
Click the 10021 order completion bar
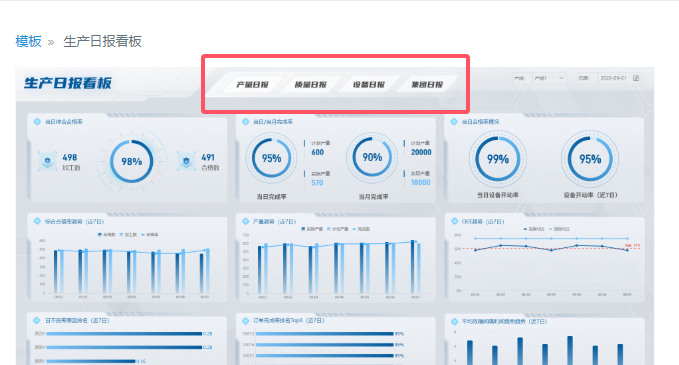[x=324, y=356]
